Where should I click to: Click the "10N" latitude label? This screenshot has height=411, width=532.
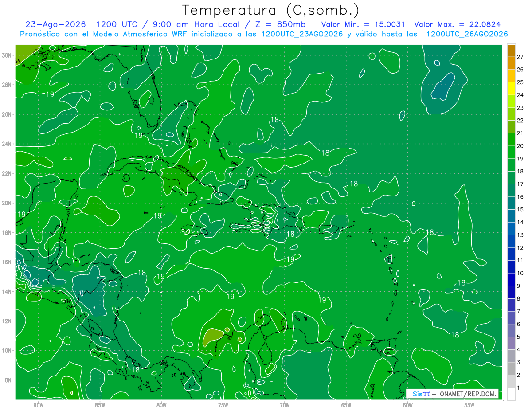(x=7, y=351)
